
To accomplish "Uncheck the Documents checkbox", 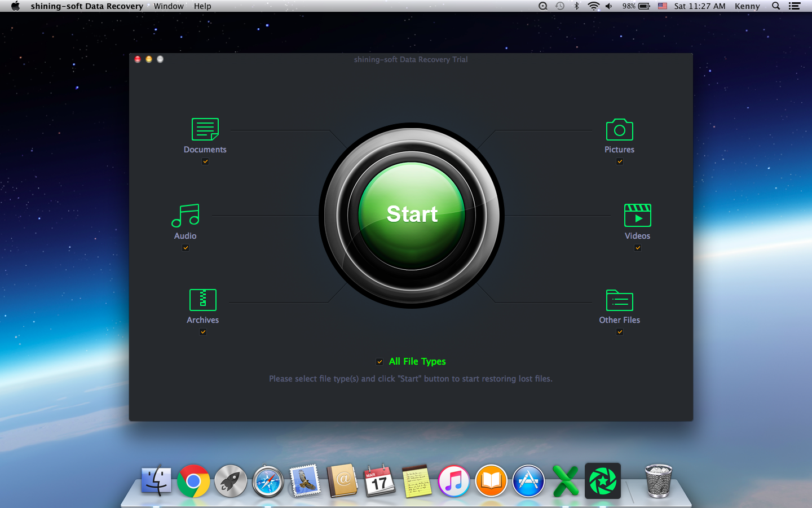I will click(x=205, y=161).
